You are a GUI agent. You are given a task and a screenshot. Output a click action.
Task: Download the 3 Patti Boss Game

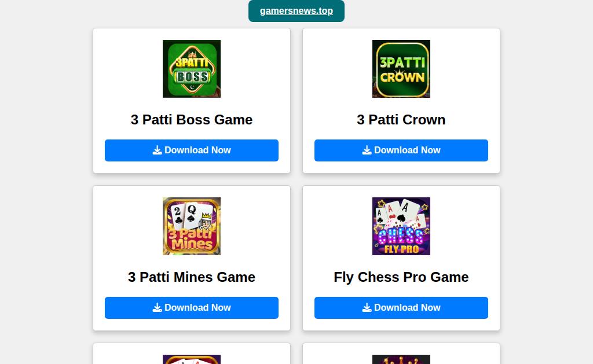pyautogui.click(x=191, y=150)
